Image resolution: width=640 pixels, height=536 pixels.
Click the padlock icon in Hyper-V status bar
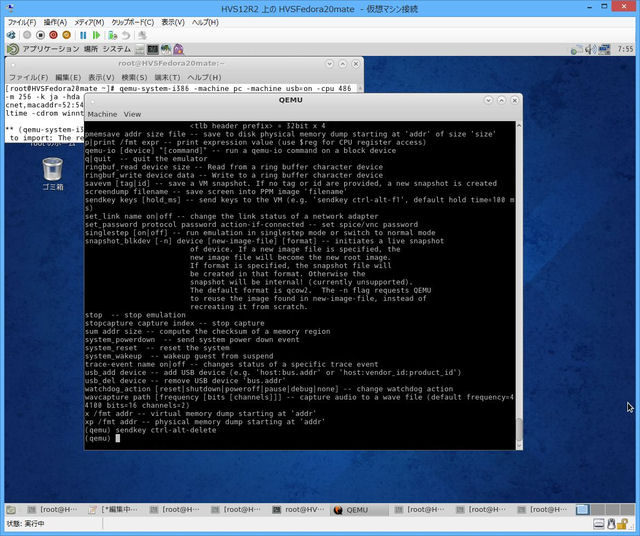pyautogui.click(x=623, y=523)
